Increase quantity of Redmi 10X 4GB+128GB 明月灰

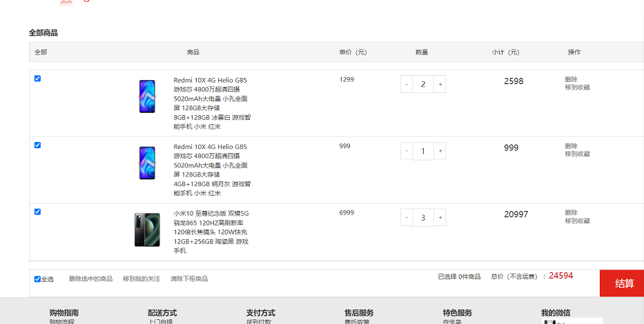(x=440, y=151)
